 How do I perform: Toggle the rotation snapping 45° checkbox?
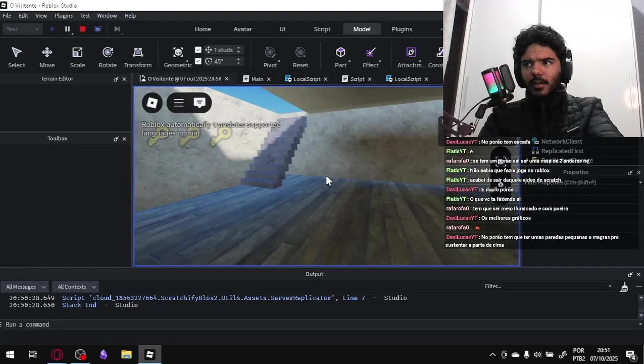(x=198, y=61)
